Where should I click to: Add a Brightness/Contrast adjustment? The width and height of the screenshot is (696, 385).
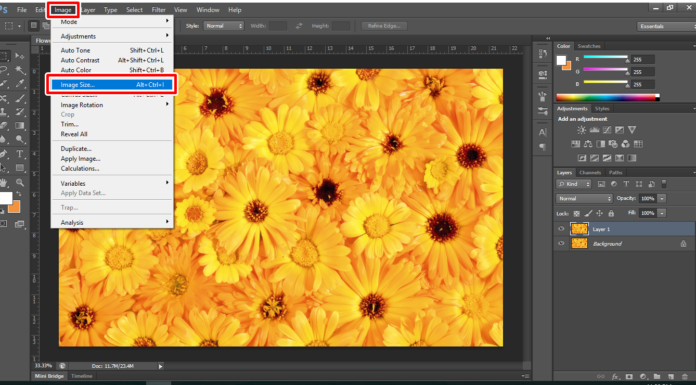pos(581,130)
